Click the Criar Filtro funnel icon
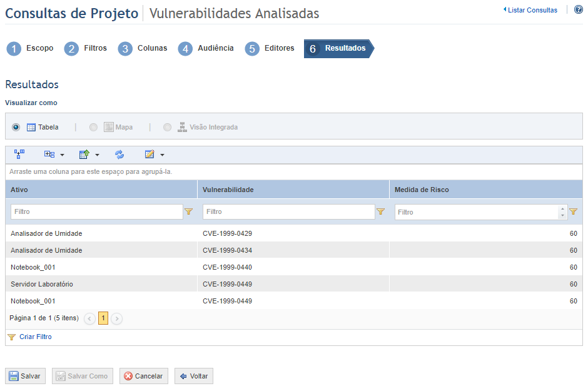This screenshot has height=391, width=588. pyautogui.click(x=12, y=337)
